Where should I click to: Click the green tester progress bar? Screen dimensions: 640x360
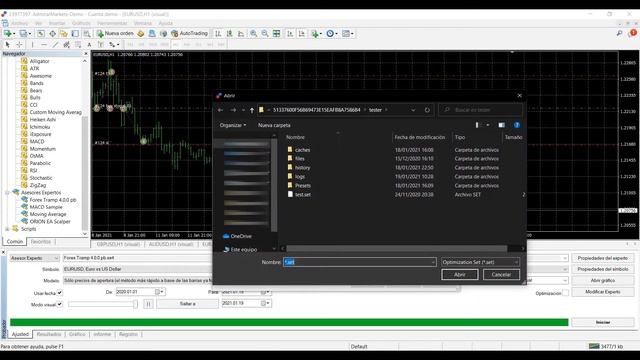(289, 322)
